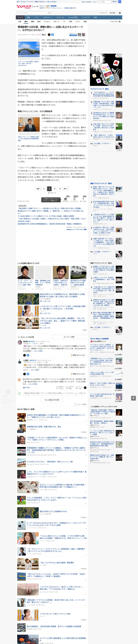The width and height of the screenshot is (138, 644).
Task: Click 江田健二's profile avatar
Action: click(x=20, y=361)
